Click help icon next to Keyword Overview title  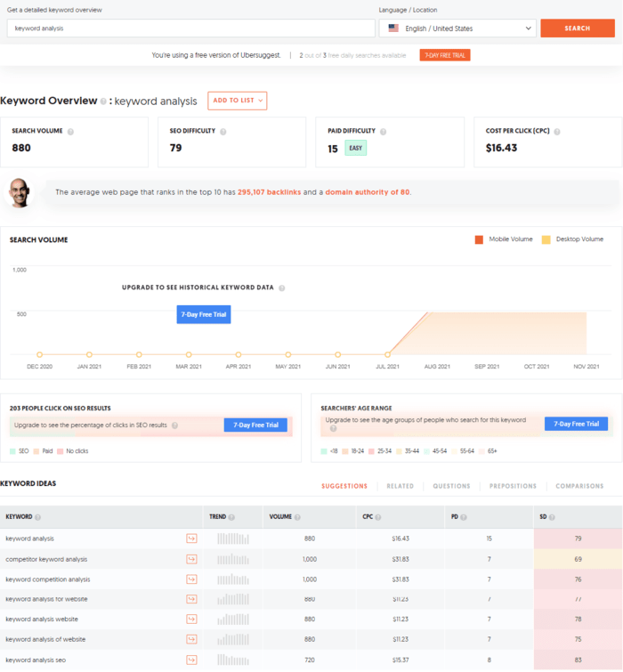[x=103, y=101]
